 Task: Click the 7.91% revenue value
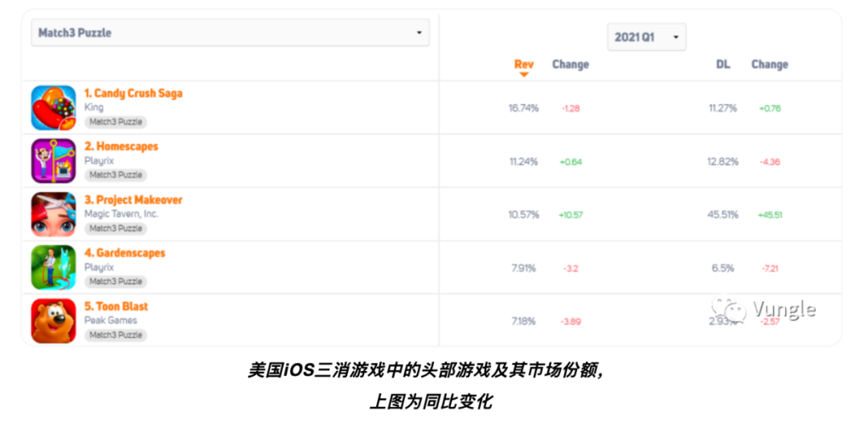524,268
